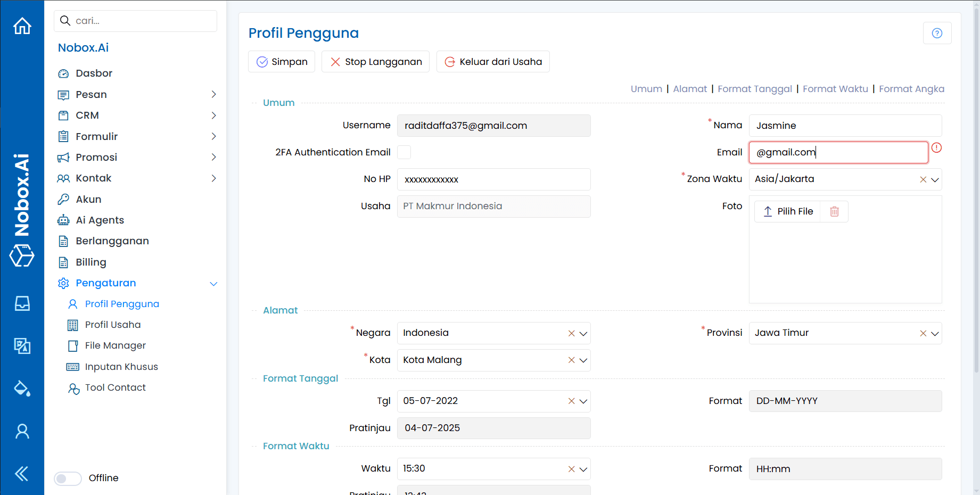Click the Kontak people icon in sidebar
Screen dimensions: 980x495
pyautogui.click(x=63, y=178)
